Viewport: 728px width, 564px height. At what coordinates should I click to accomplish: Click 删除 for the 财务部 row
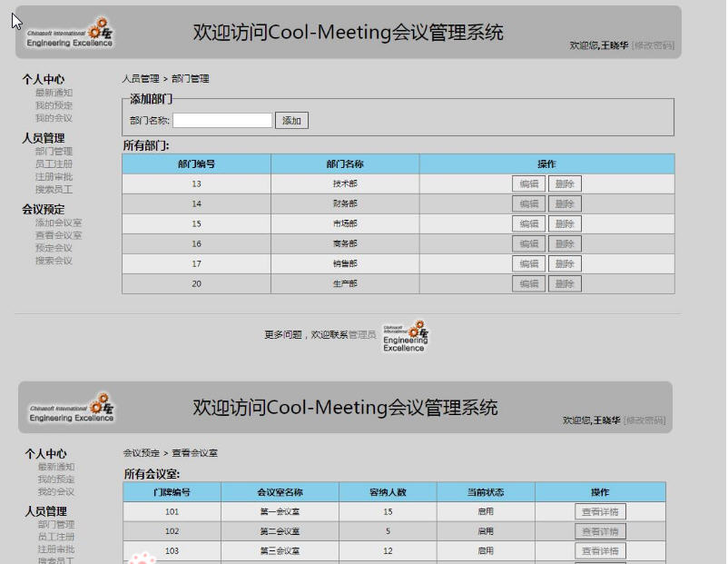565,203
